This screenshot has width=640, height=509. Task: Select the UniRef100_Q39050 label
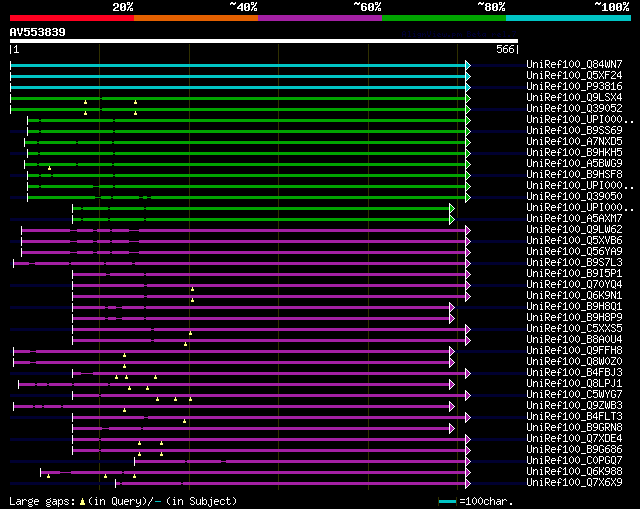[x=574, y=196]
